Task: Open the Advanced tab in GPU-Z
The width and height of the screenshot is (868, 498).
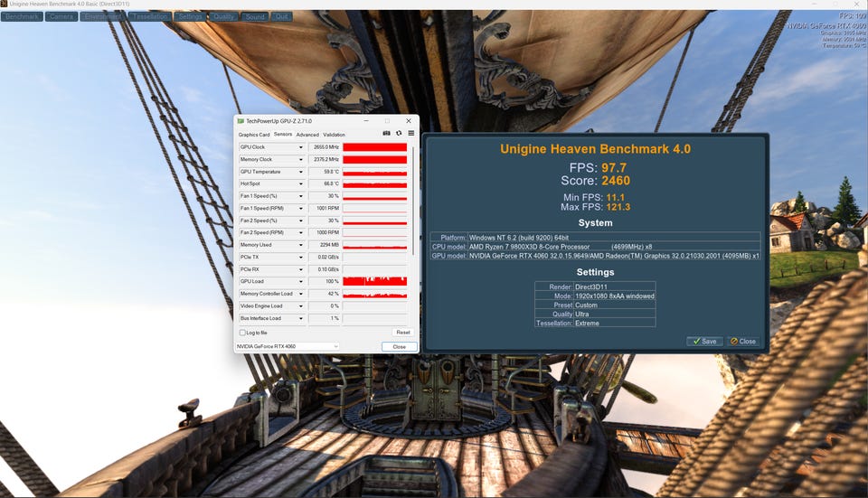Action: 307,135
